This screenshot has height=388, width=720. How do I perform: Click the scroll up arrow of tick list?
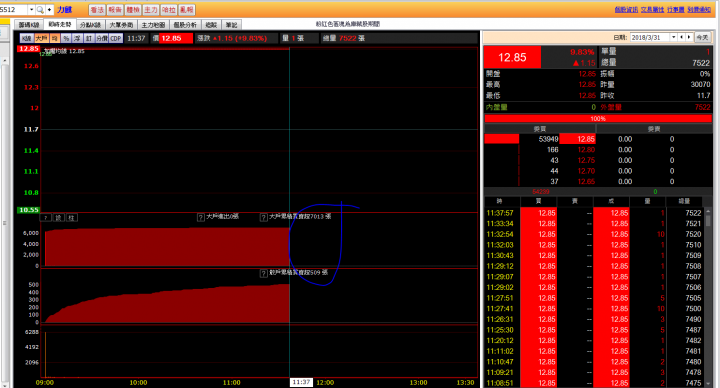pos(707,210)
